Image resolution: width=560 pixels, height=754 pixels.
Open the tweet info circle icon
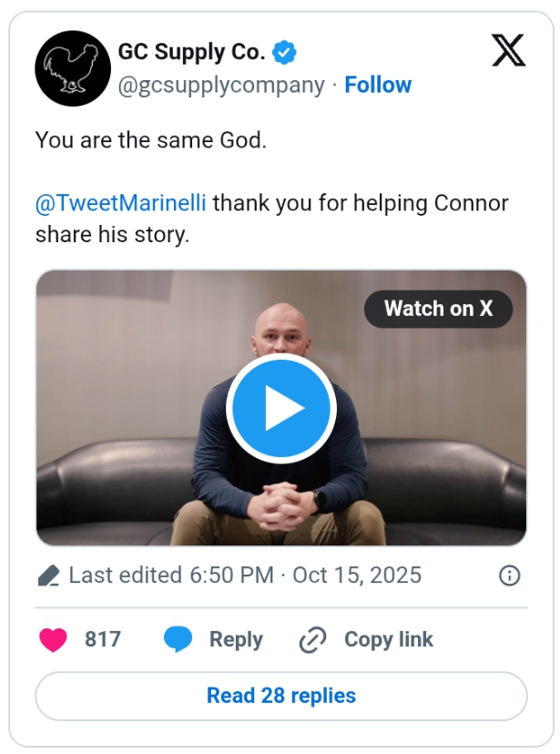pos(510,576)
